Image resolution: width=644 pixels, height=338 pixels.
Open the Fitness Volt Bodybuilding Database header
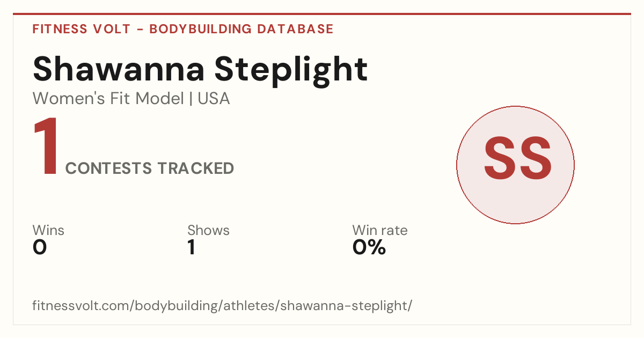coord(183,29)
